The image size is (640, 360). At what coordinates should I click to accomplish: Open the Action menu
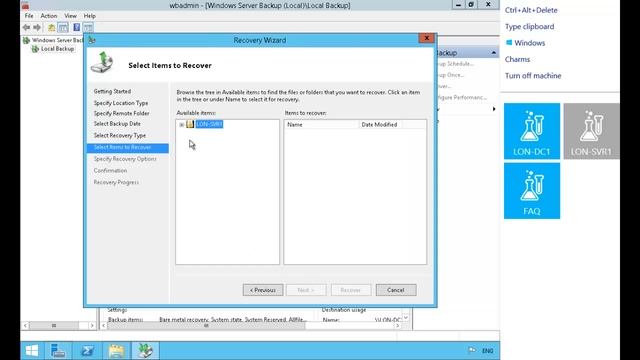pyautogui.click(x=49, y=16)
